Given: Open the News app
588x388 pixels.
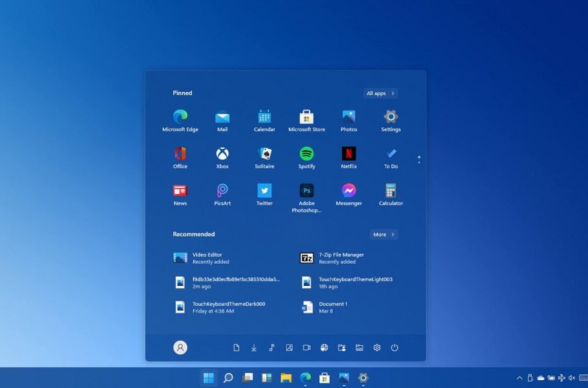Looking at the screenshot, I should [180, 195].
